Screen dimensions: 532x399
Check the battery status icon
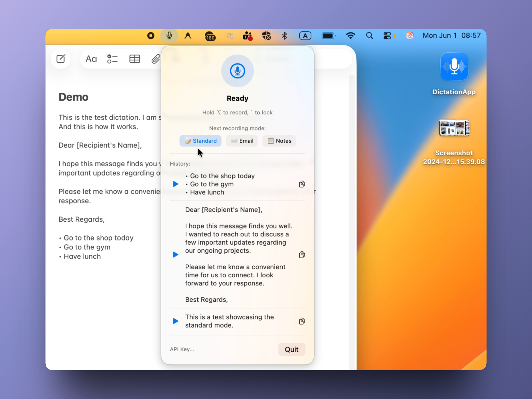pos(329,36)
